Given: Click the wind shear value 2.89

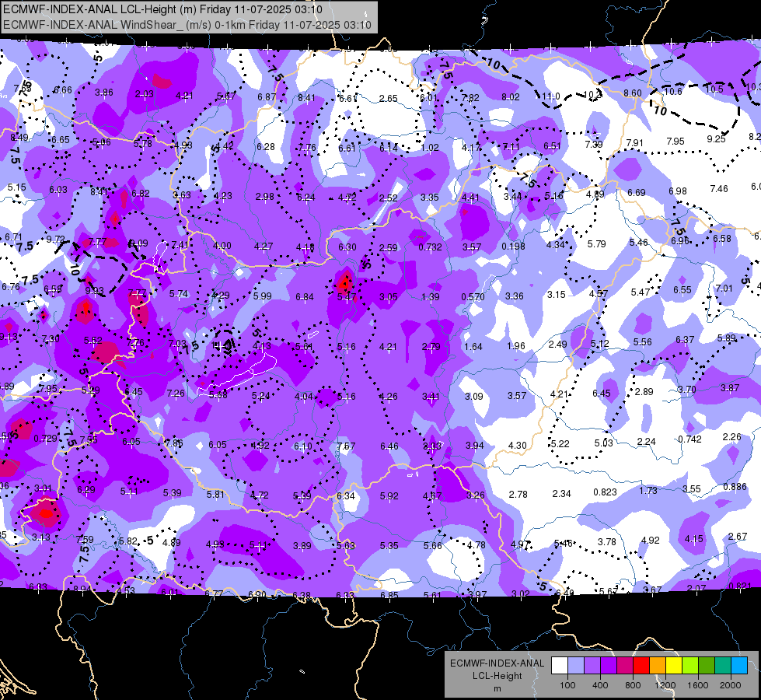Looking at the screenshot, I should tap(644, 391).
